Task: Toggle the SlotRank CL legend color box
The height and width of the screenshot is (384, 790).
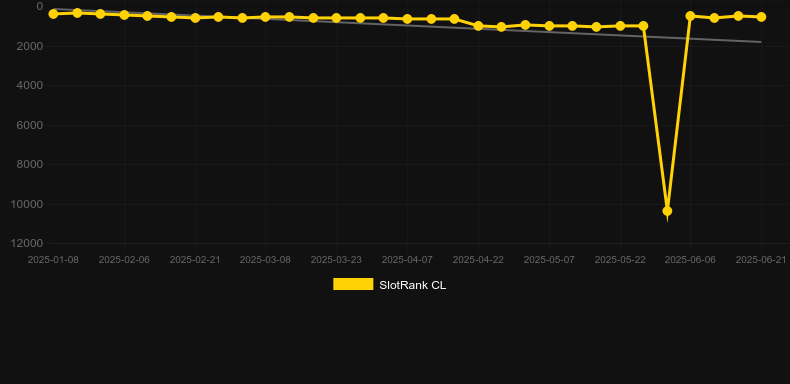Action: (353, 284)
